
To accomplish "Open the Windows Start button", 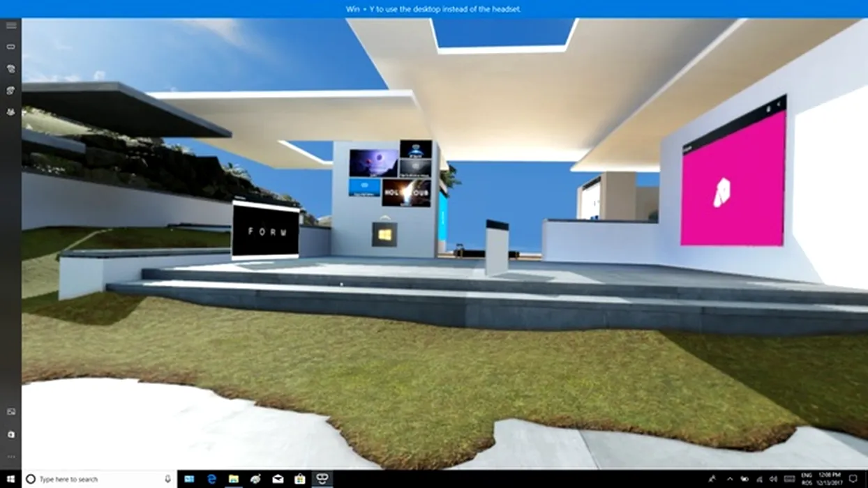I will pyautogui.click(x=10, y=479).
